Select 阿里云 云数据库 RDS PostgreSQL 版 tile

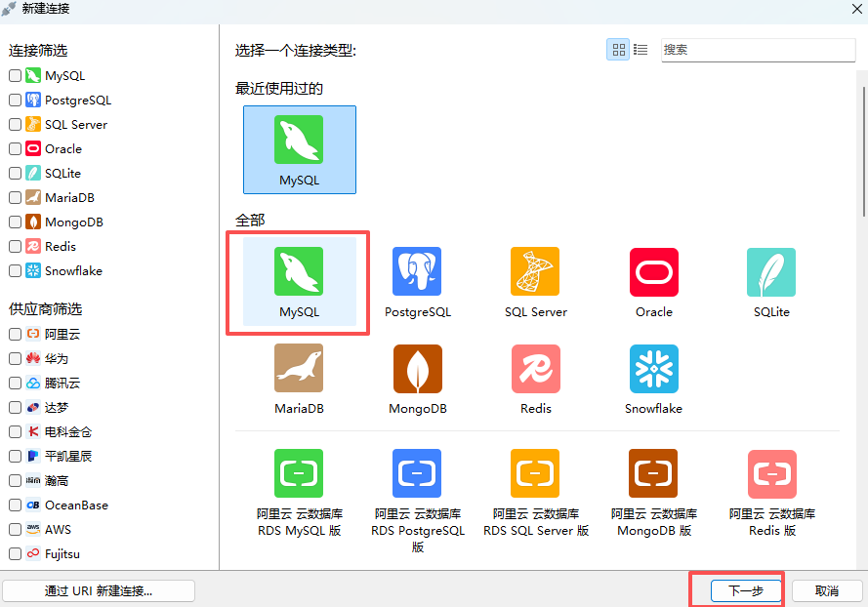[x=417, y=502]
